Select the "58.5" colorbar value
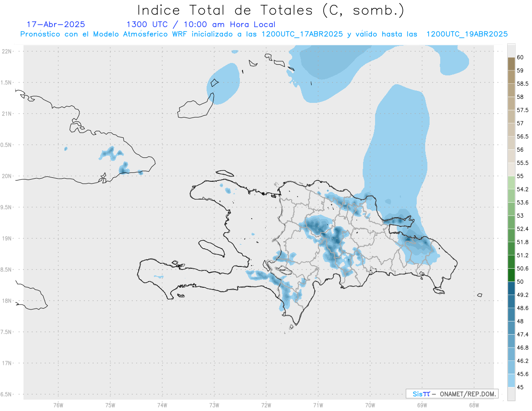 pos(523,83)
